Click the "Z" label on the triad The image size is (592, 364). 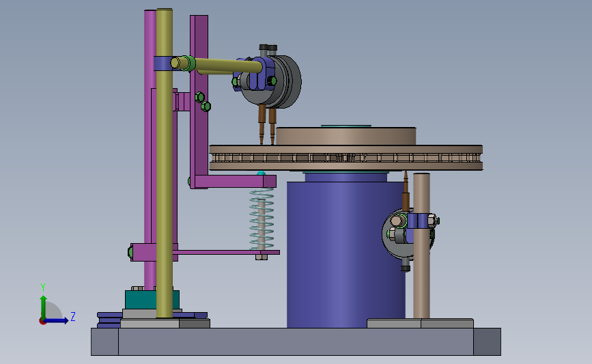coord(73,316)
